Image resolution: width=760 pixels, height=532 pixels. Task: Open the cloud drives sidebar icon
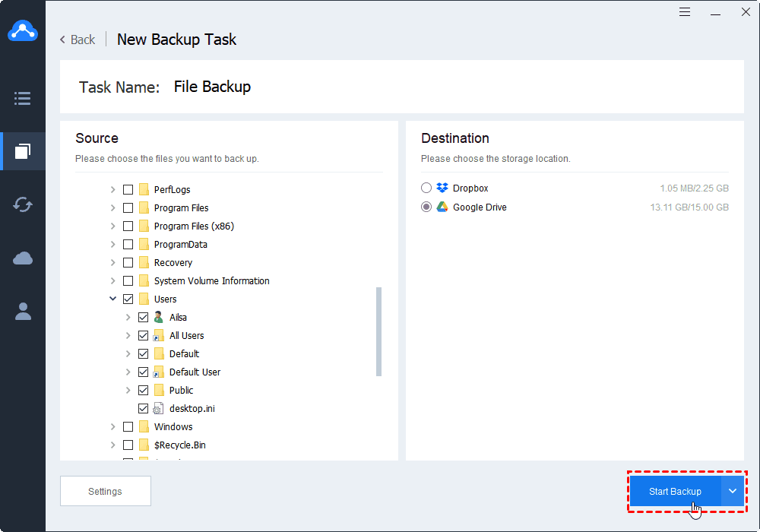23,258
